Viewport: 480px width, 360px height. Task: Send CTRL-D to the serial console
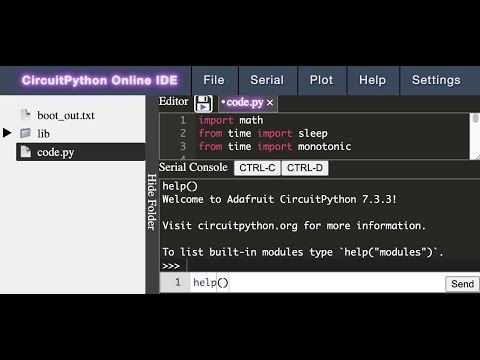[305, 168]
